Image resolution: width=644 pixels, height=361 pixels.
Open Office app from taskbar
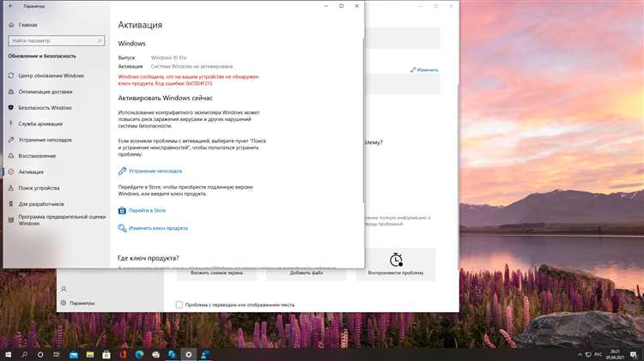pos(123,354)
